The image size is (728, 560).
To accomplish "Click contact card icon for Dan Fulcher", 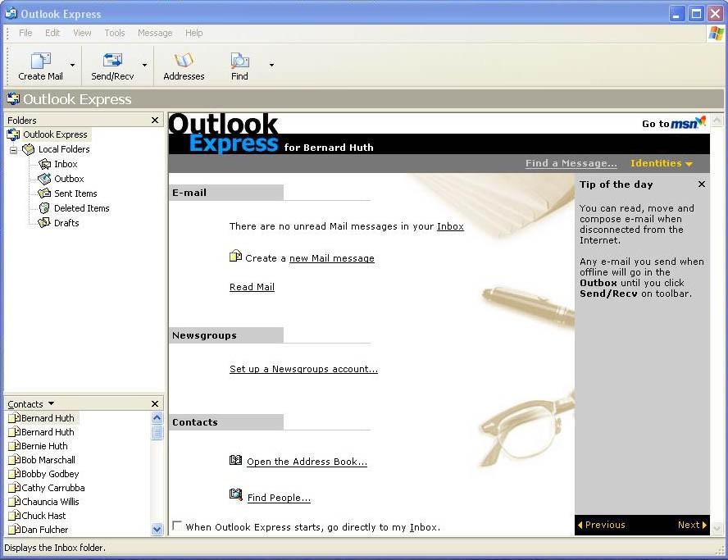I will [15, 530].
